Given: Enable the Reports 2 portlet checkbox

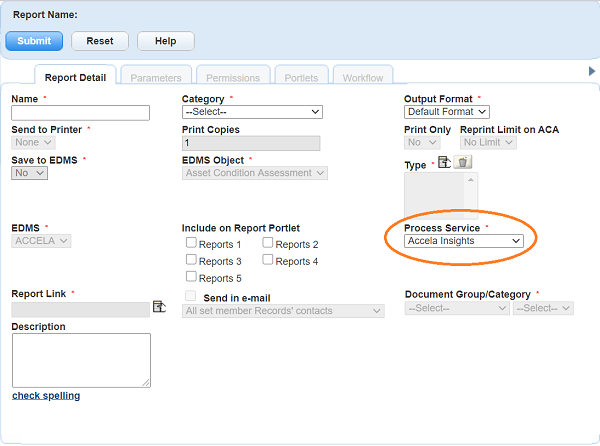Looking at the screenshot, I should (268, 244).
